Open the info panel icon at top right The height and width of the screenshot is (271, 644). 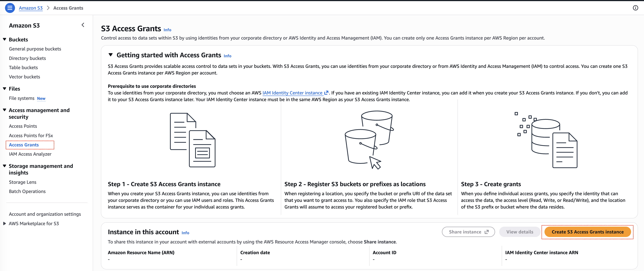(x=635, y=8)
